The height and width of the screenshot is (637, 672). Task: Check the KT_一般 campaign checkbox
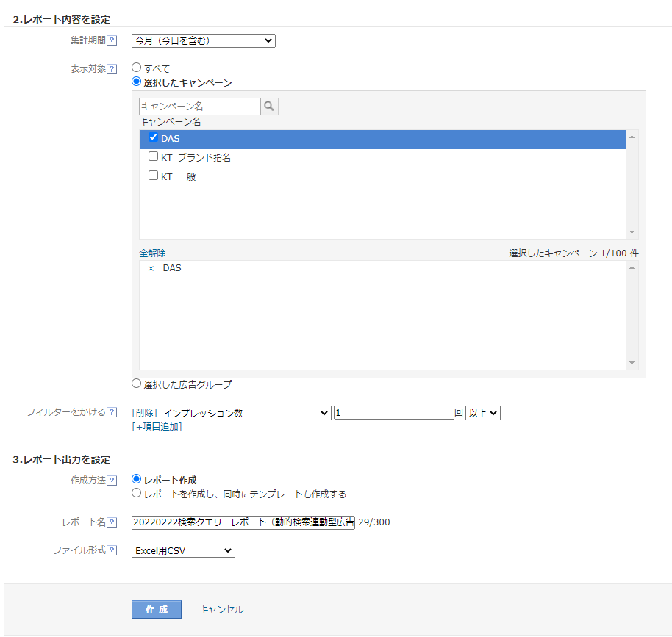tap(154, 176)
